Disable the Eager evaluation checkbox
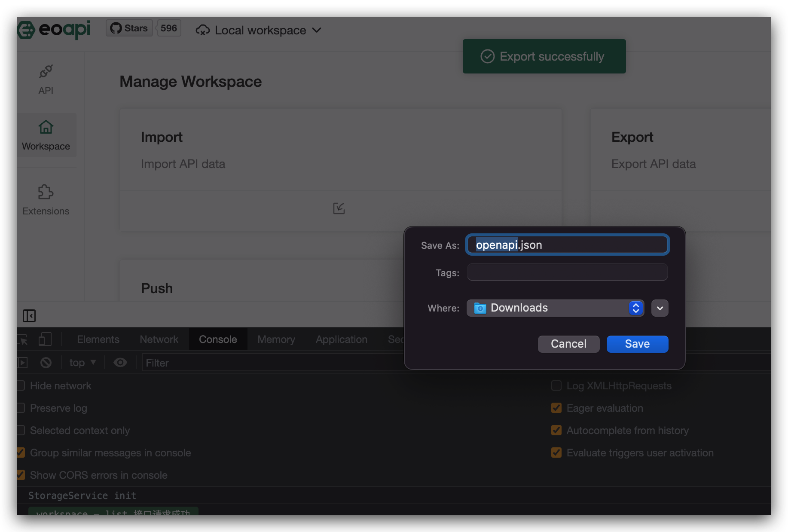The height and width of the screenshot is (532, 788). (556, 408)
